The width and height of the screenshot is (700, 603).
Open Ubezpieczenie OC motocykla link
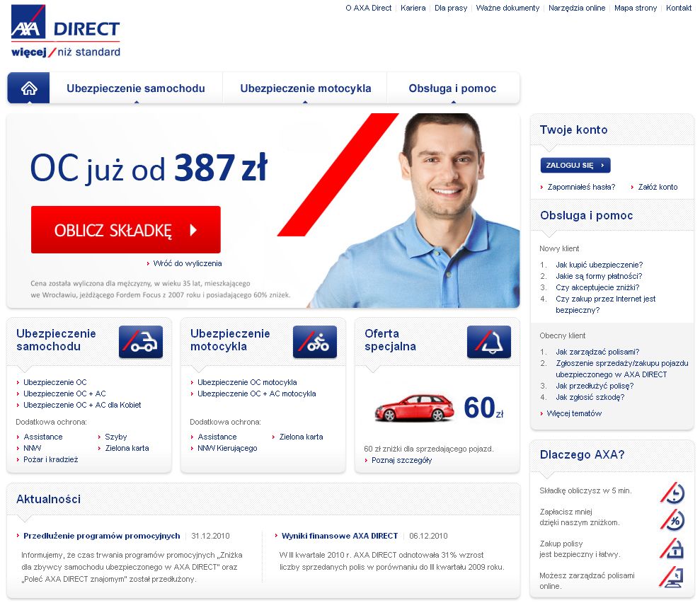click(x=247, y=382)
